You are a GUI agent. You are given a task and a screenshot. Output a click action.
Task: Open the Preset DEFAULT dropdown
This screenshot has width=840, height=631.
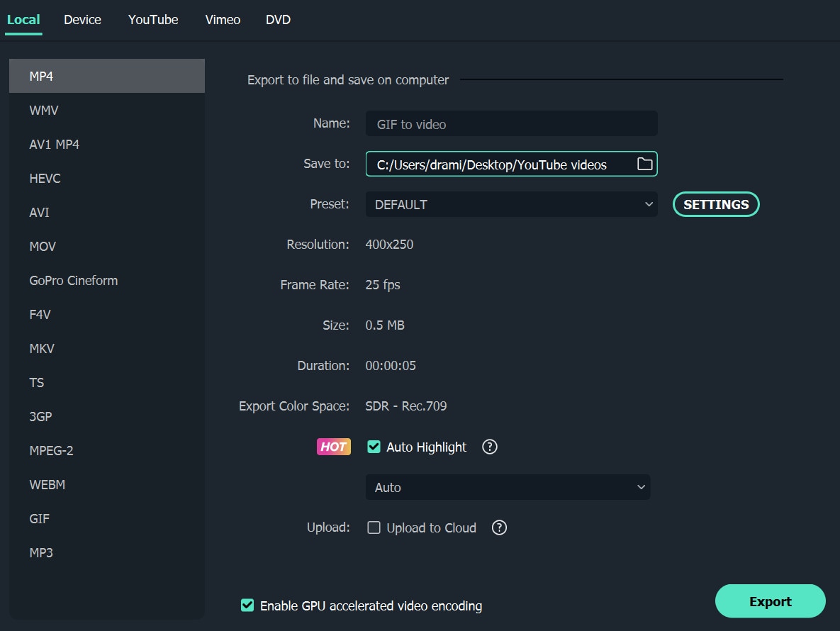[511, 204]
